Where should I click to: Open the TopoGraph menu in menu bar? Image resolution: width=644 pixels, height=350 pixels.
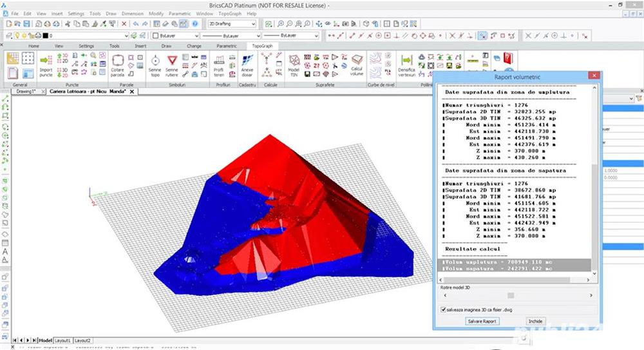(229, 13)
